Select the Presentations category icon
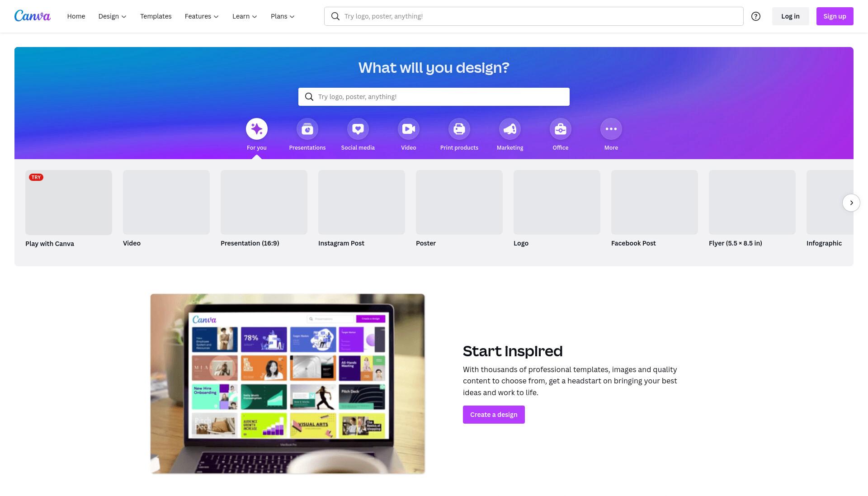Screen dimensions: 868x496 [x=307, y=129]
